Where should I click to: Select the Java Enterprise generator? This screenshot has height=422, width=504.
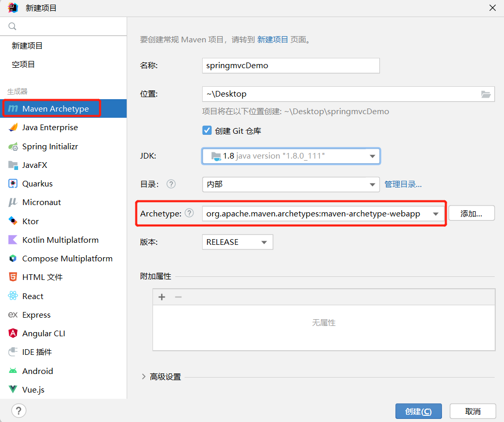tap(50, 128)
